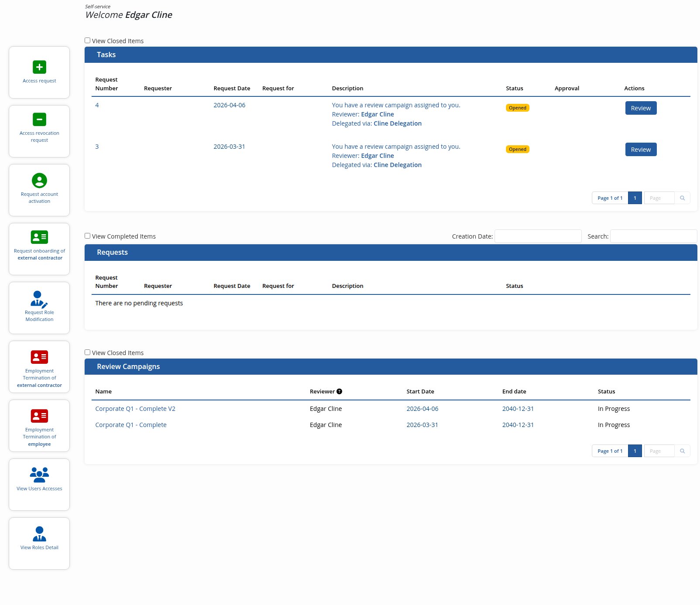Screen dimensions: 700x605
Task: Click Employment Termination of employee icon
Action: [39, 416]
